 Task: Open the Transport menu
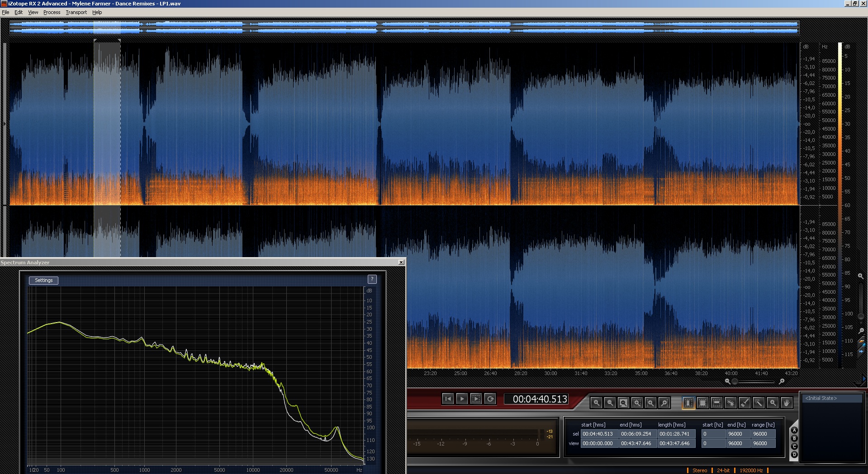[76, 12]
